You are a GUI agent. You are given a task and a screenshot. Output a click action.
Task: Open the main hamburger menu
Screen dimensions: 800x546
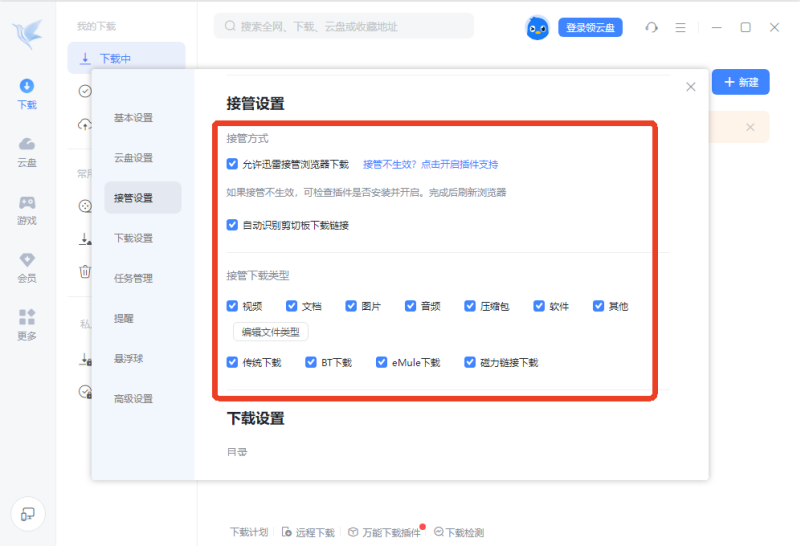click(x=680, y=28)
